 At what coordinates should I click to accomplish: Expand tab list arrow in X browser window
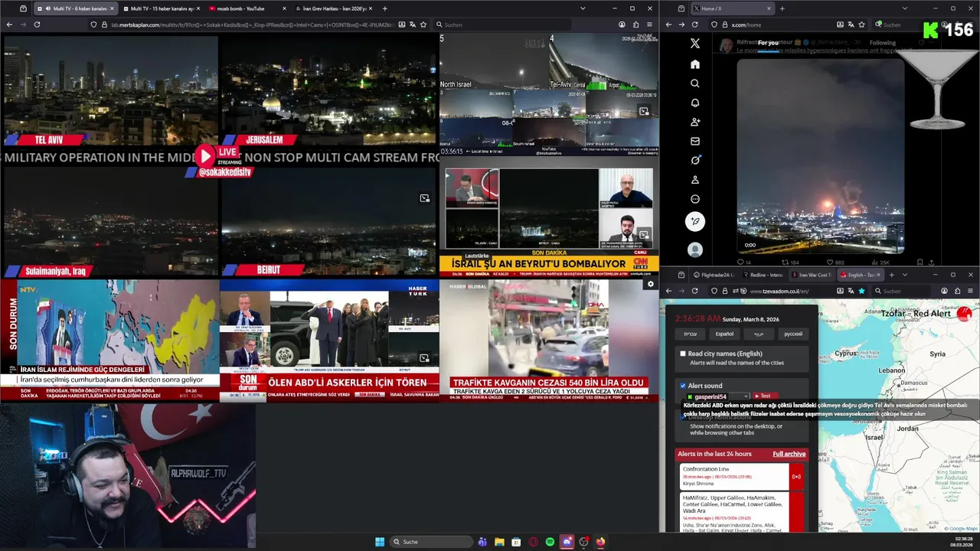(904, 8)
